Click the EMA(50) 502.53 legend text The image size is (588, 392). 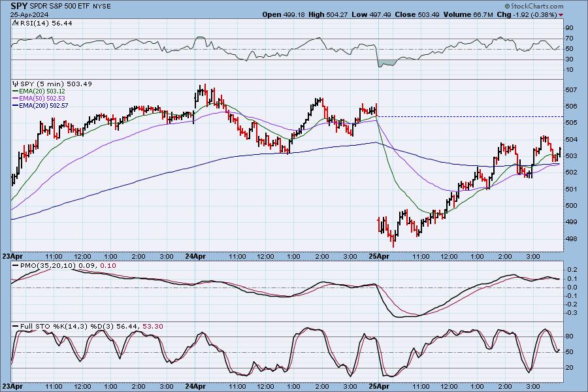(42, 98)
